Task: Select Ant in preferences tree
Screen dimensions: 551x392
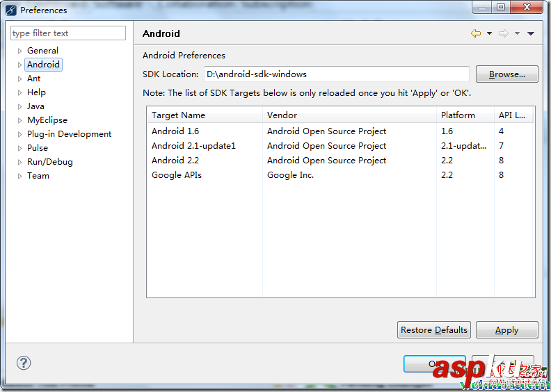Action: (33, 79)
